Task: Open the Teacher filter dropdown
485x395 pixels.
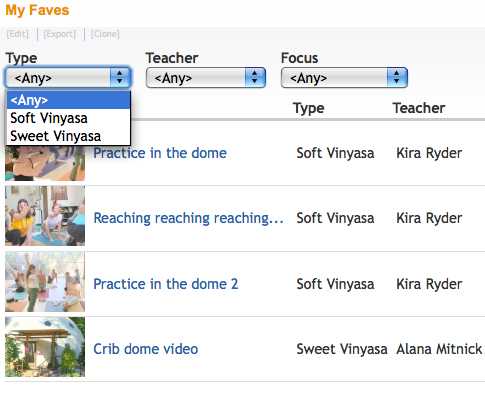Action: [206, 78]
